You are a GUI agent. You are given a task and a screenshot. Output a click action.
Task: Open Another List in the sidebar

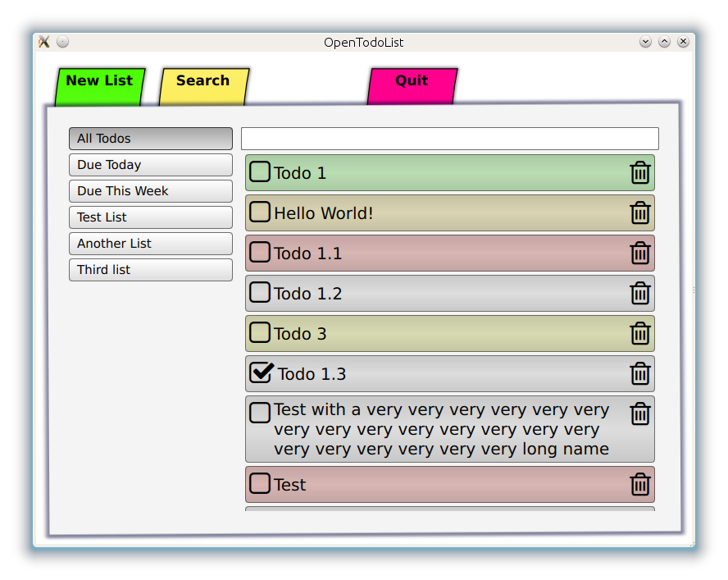[x=151, y=244]
